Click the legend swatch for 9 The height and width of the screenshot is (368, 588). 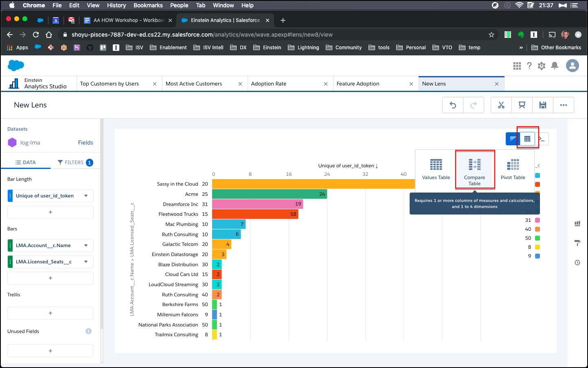pos(538,256)
